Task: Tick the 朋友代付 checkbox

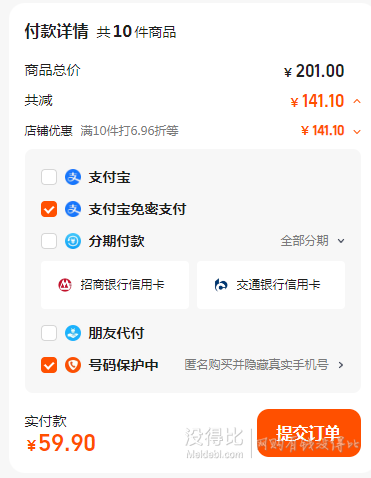Action: [x=49, y=333]
